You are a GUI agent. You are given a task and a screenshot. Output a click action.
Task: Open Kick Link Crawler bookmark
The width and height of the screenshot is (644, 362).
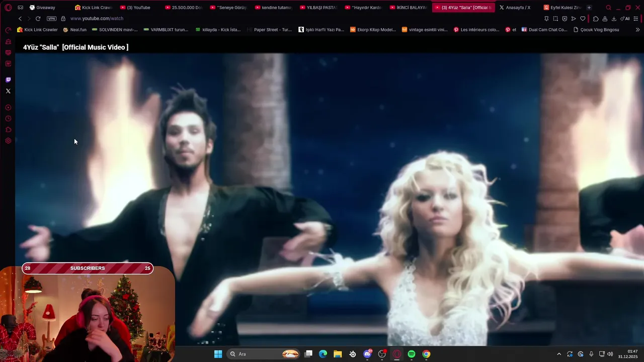[37, 30]
